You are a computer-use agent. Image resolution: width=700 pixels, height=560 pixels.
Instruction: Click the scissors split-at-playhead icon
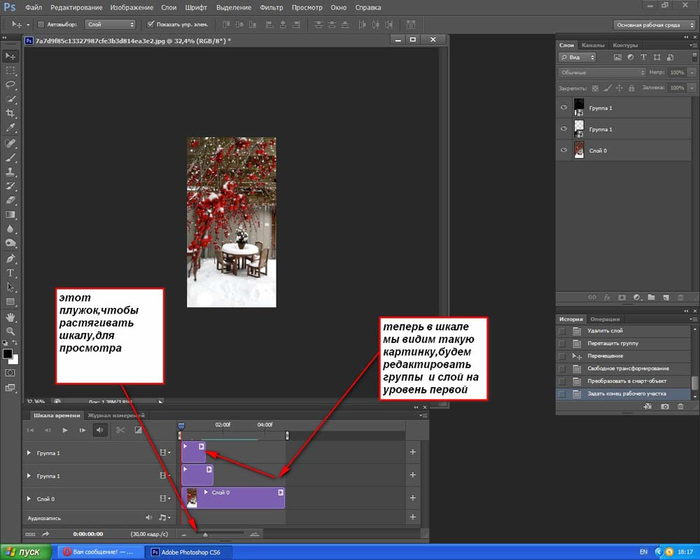click(x=120, y=430)
